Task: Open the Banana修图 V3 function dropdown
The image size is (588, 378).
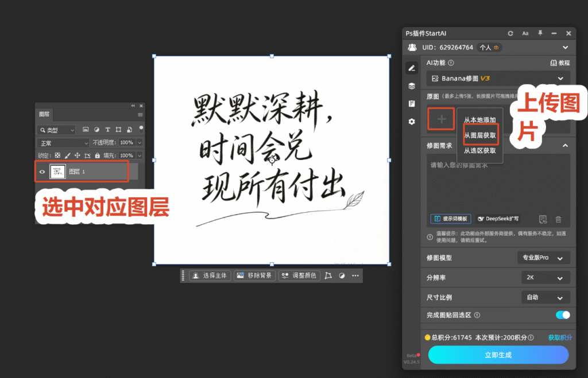Action: [x=498, y=79]
